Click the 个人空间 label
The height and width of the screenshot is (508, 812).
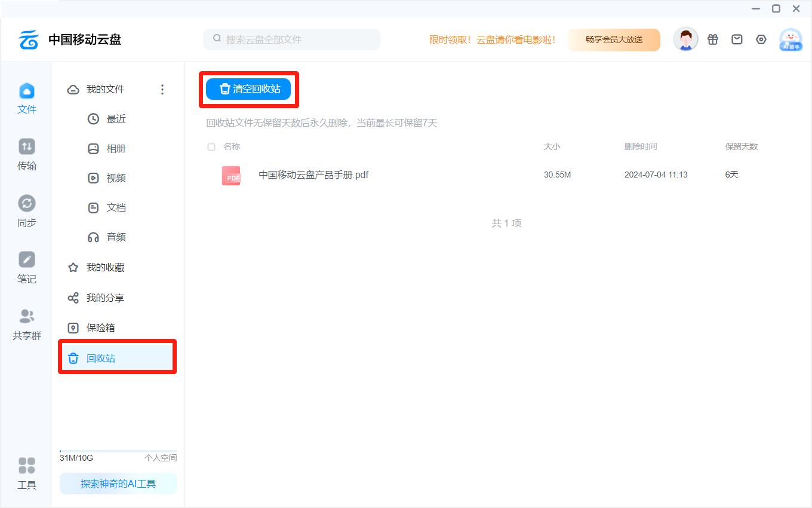coord(161,458)
